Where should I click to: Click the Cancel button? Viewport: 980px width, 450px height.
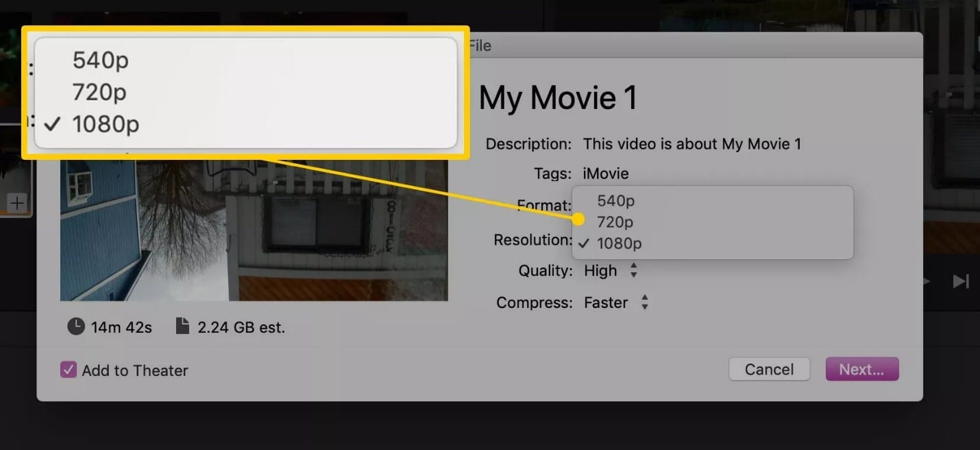coord(769,369)
